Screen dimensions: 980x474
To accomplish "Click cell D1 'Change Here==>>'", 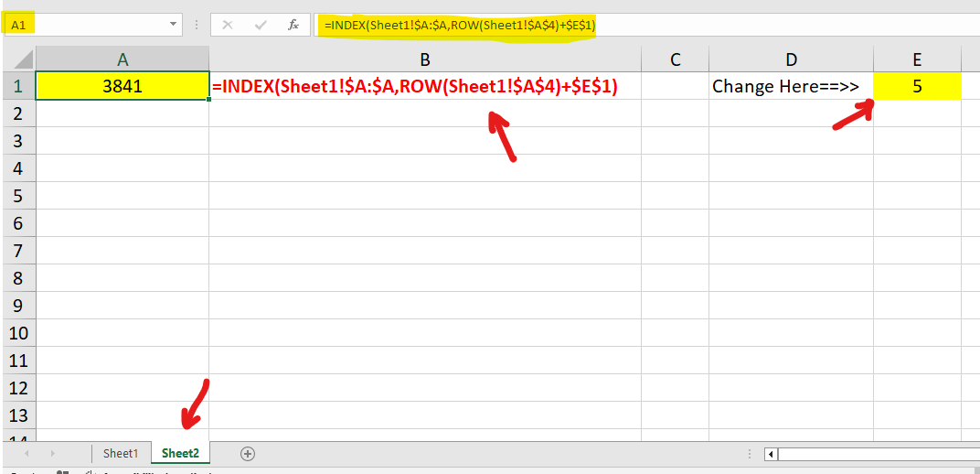I will pos(792,86).
